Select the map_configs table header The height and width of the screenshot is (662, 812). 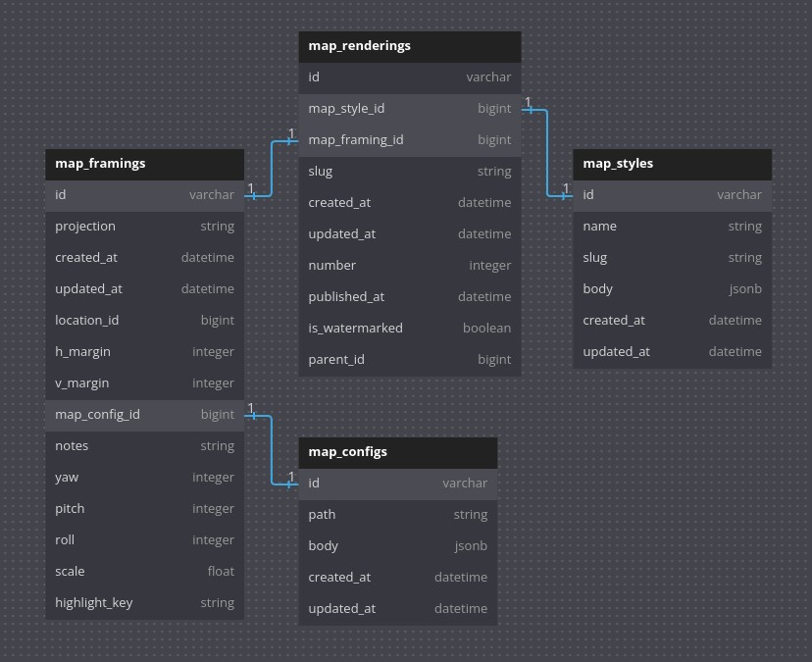tap(398, 452)
